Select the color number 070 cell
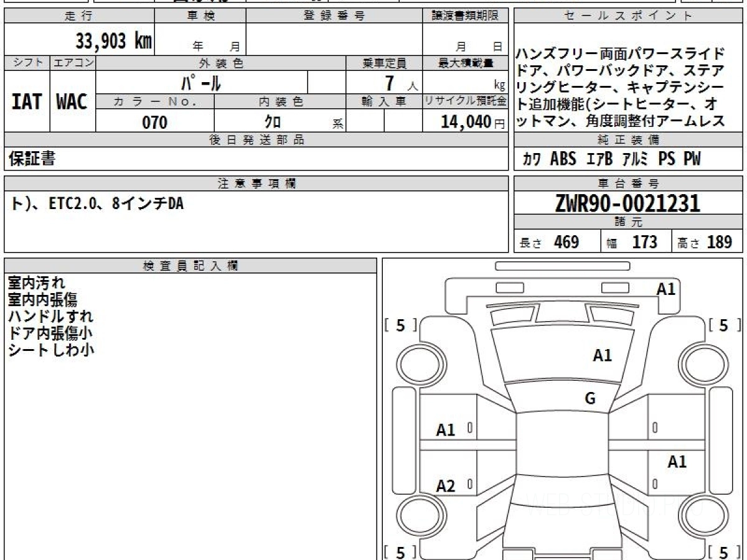Screen dimensions: 747x560 [x=155, y=122]
